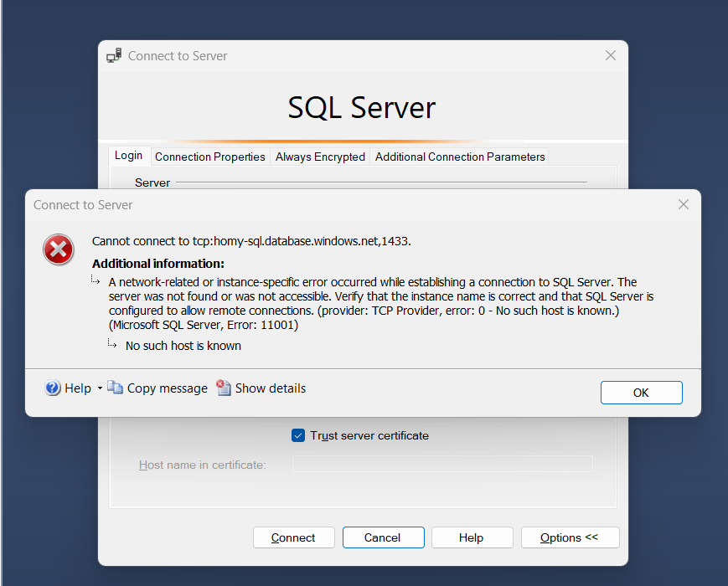Close the main Connect to Server window

611,56
